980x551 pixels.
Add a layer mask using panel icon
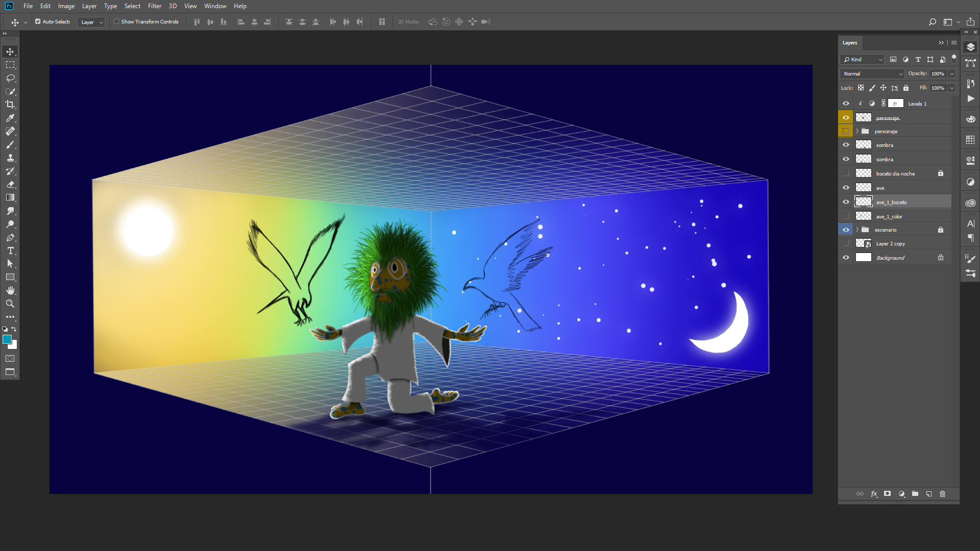pos(888,494)
